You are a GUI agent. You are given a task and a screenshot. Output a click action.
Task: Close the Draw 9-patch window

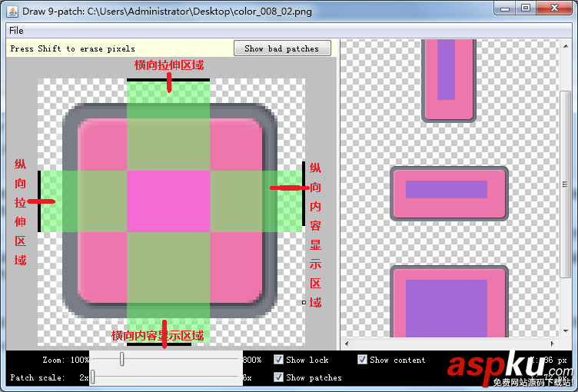[554, 8]
